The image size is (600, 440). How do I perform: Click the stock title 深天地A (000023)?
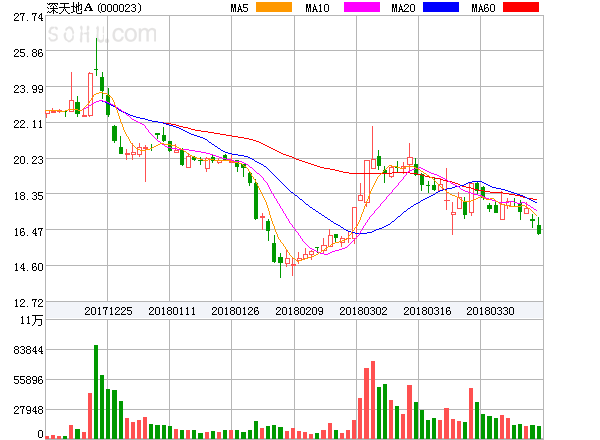pos(94,8)
